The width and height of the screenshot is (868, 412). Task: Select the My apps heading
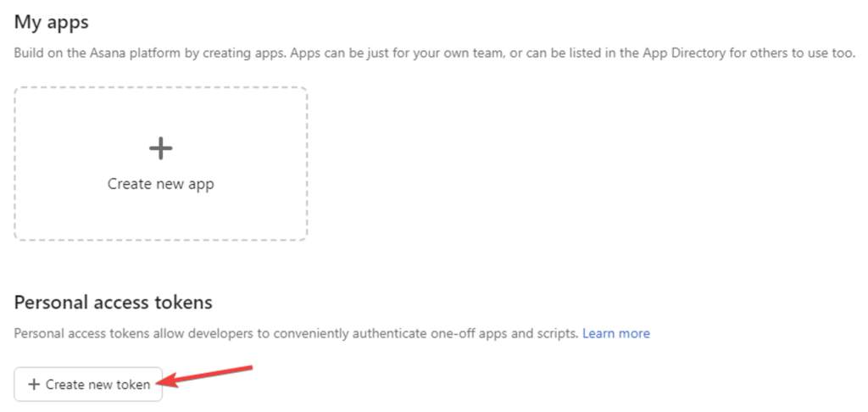coord(52,22)
